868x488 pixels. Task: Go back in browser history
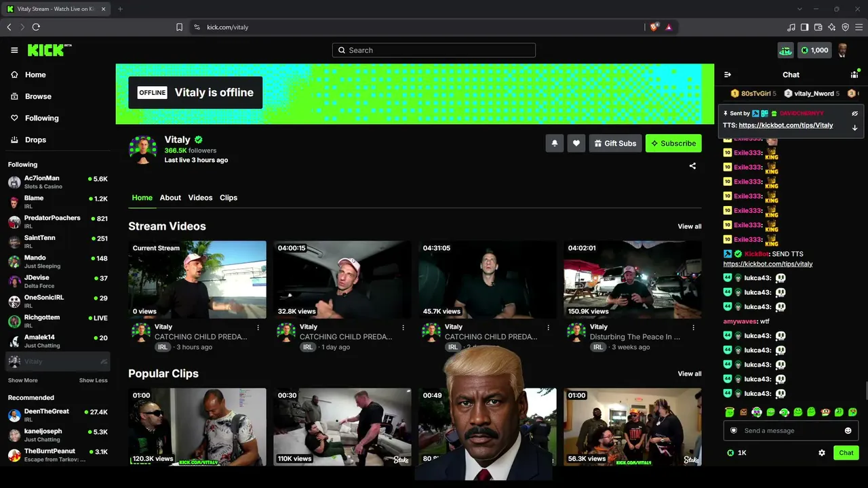click(x=9, y=27)
